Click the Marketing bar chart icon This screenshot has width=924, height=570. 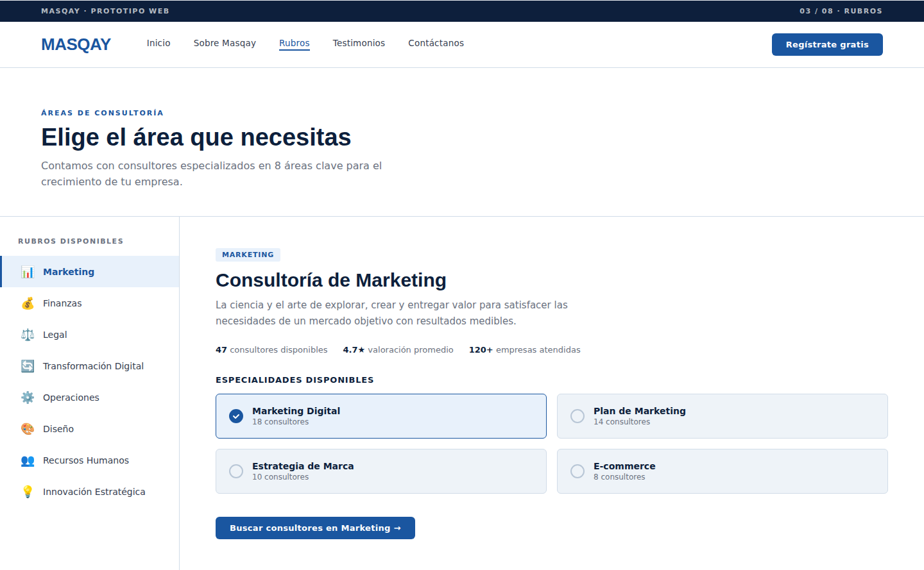click(28, 272)
